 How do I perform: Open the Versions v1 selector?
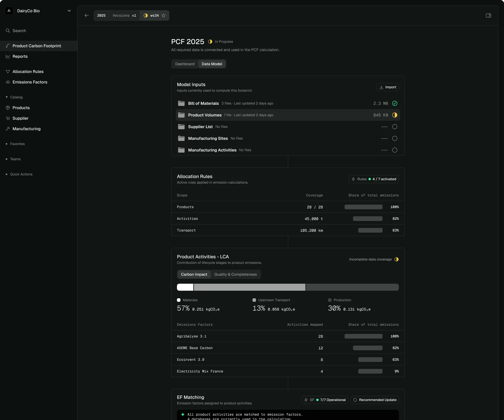(x=124, y=15)
